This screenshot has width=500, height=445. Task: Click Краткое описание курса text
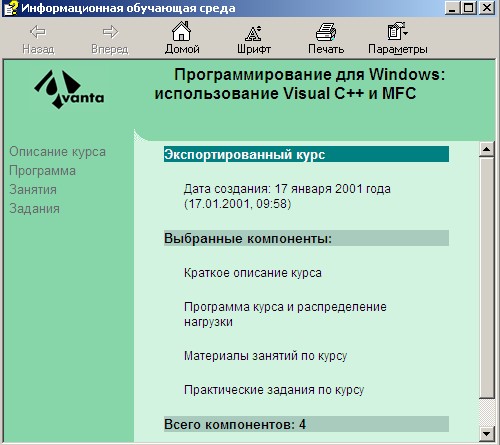pyautogui.click(x=253, y=273)
